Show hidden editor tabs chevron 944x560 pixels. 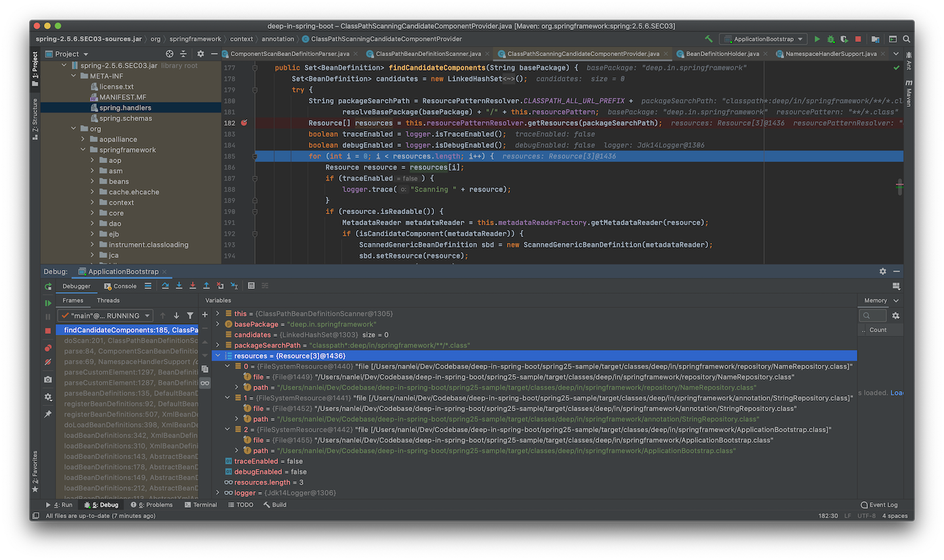click(x=896, y=54)
